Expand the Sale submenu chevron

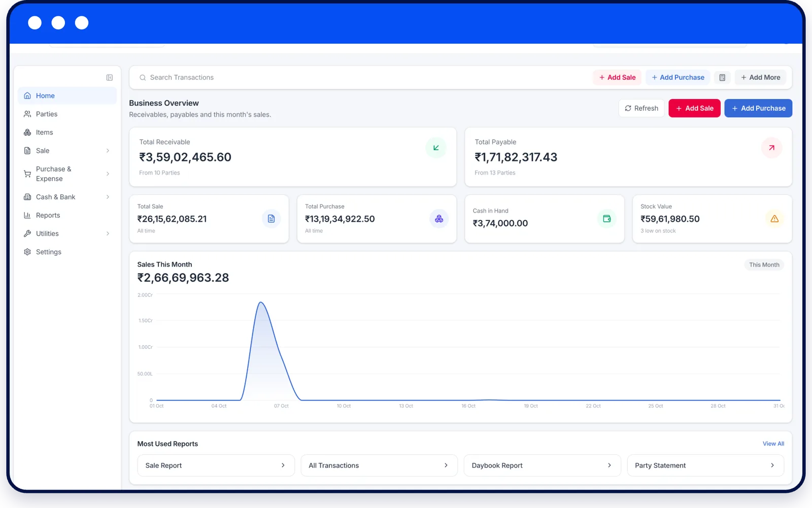pyautogui.click(x=108, y=151)
